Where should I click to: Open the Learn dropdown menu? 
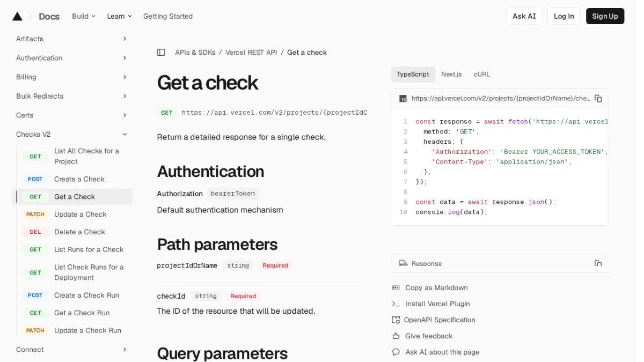tap(119, 16)
